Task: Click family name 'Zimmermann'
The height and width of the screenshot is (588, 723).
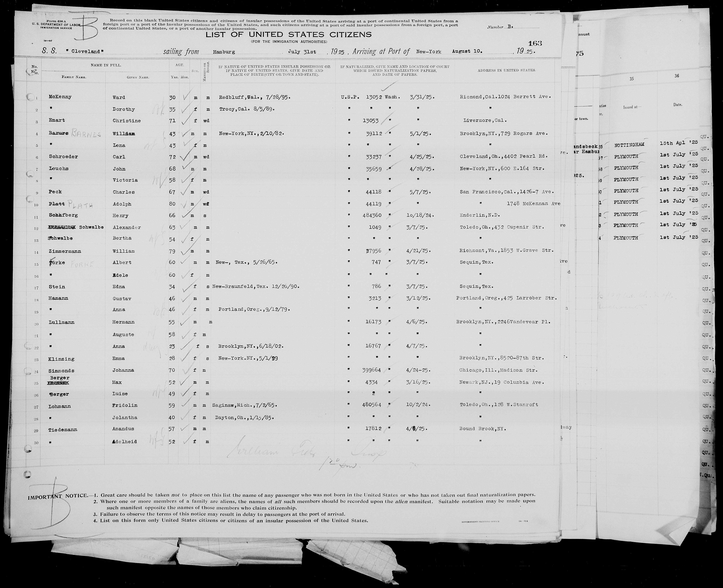Action: pos(65,251)
